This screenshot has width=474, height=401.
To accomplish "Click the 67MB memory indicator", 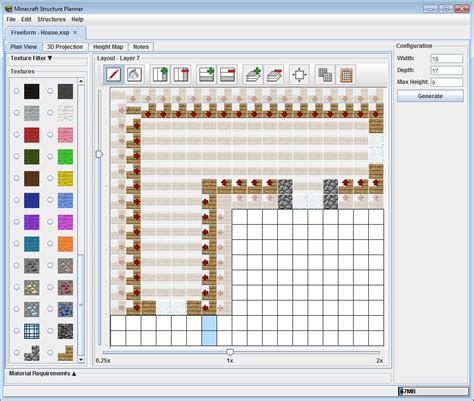I will (434, 391).
